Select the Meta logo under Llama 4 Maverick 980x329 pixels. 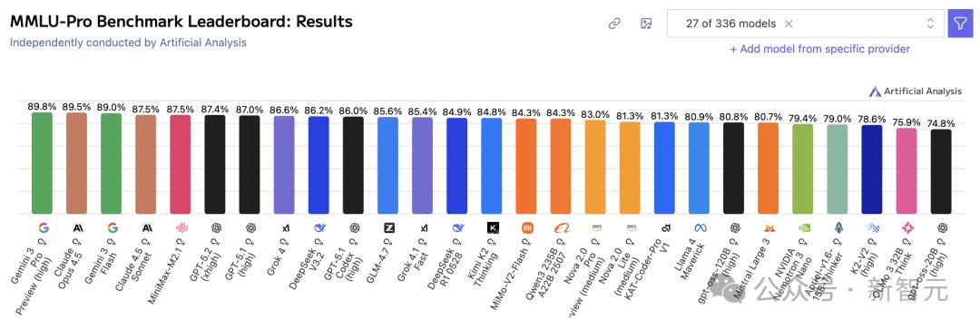pyautogui.click(x=700, y=227)
